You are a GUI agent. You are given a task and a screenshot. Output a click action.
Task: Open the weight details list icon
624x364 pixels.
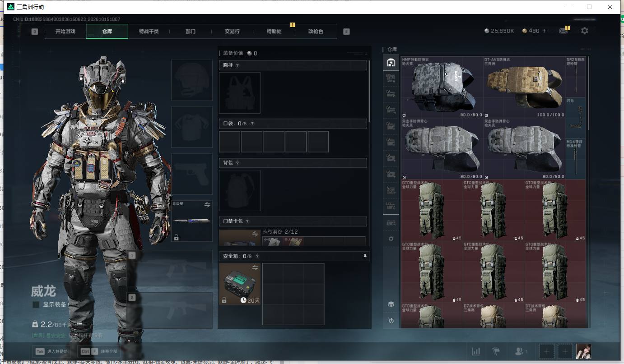pos(79,324)
